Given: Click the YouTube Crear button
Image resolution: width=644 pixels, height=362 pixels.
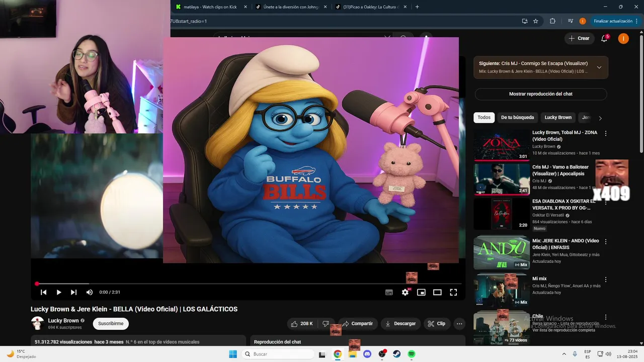Looking at the screenshot, I should (579, 38).
